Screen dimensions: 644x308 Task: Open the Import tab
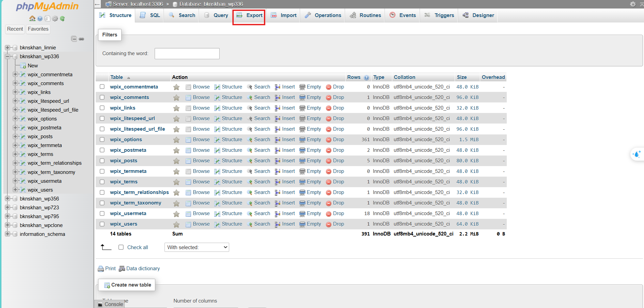point(283,15)
